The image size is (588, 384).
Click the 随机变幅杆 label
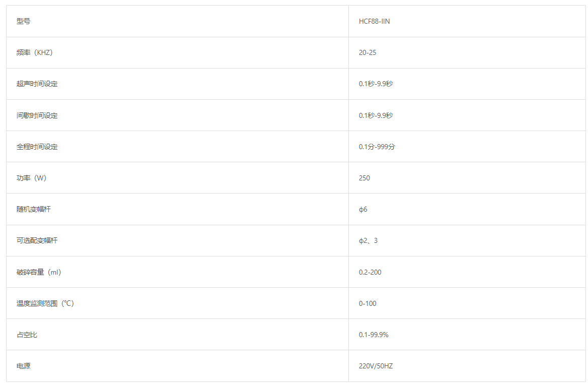33,209
